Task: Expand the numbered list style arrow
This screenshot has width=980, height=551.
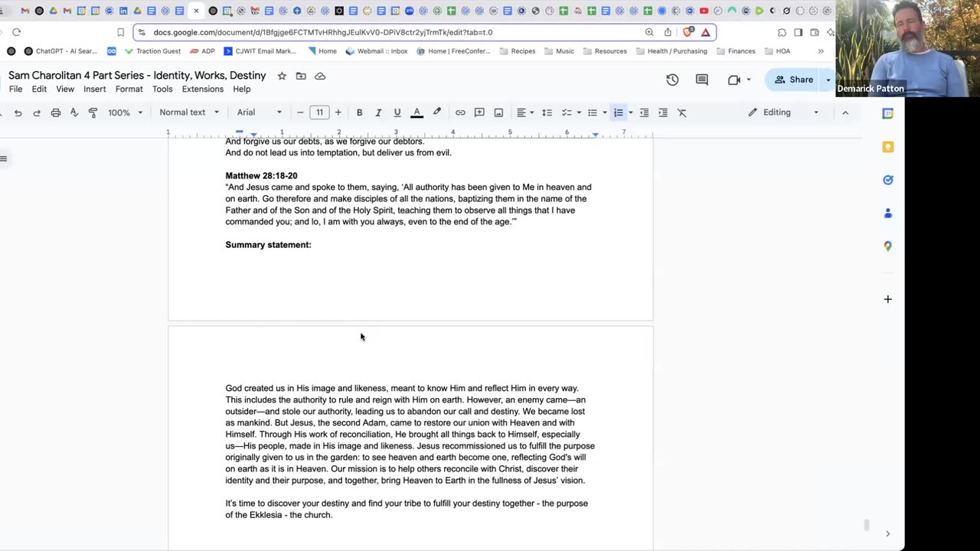Action: (x=630, y=112)
